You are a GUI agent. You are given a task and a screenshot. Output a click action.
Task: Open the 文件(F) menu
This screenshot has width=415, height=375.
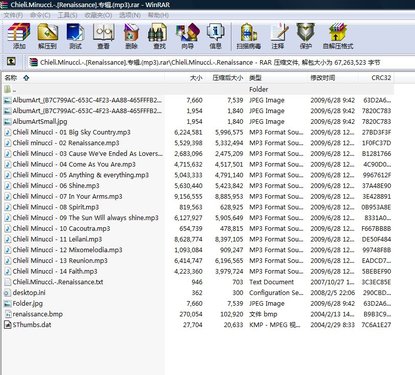coord(13,15)
